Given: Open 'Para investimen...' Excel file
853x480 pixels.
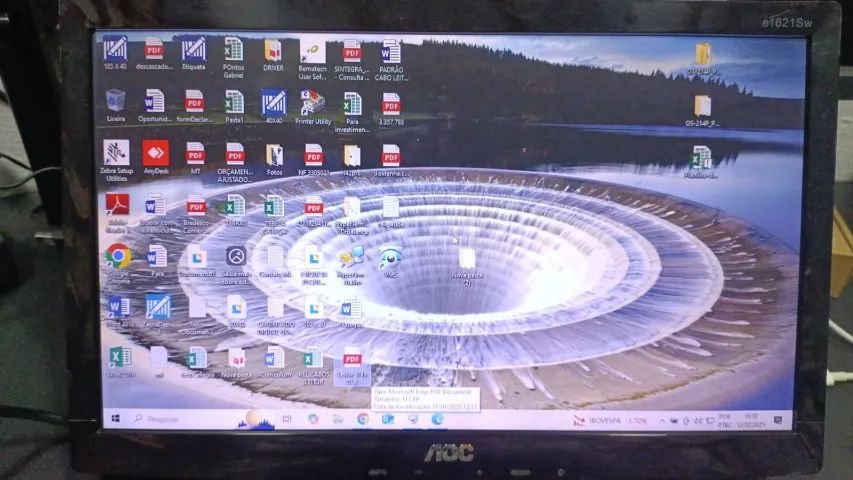Looking at the screenshot, I should coord(352,113).
